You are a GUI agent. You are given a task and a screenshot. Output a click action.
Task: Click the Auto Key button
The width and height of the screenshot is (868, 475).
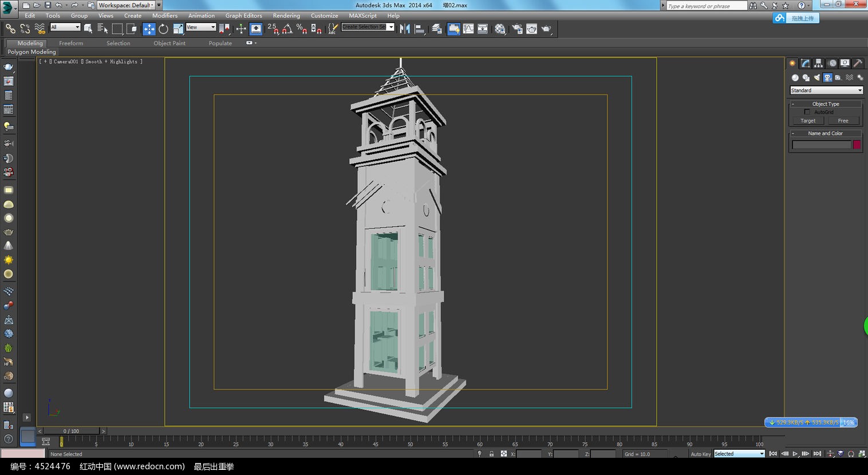[x=700, y=454]
